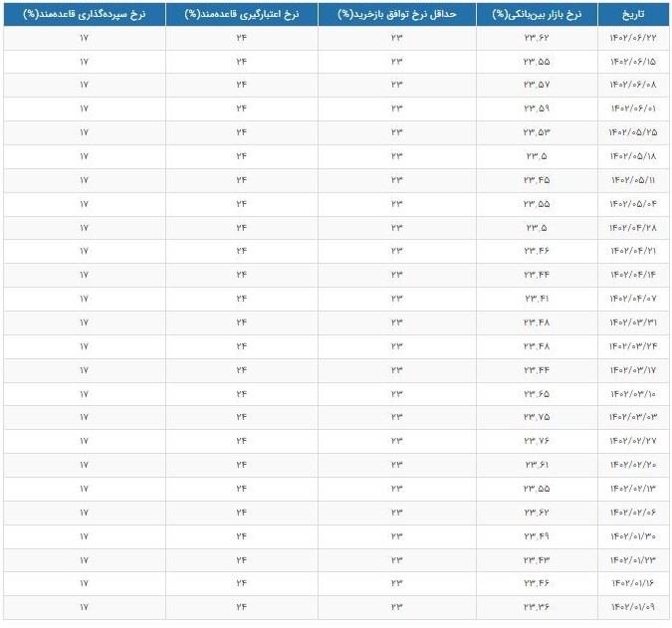Select the نرخ سپرده‌گذاری قاعده‌مند(%) column header

point(84,14)
